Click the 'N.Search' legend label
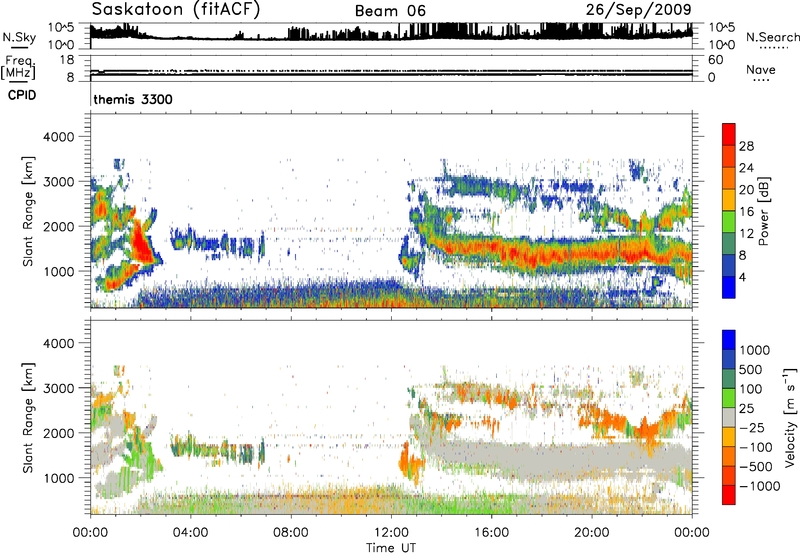 (x=773, y=37)
